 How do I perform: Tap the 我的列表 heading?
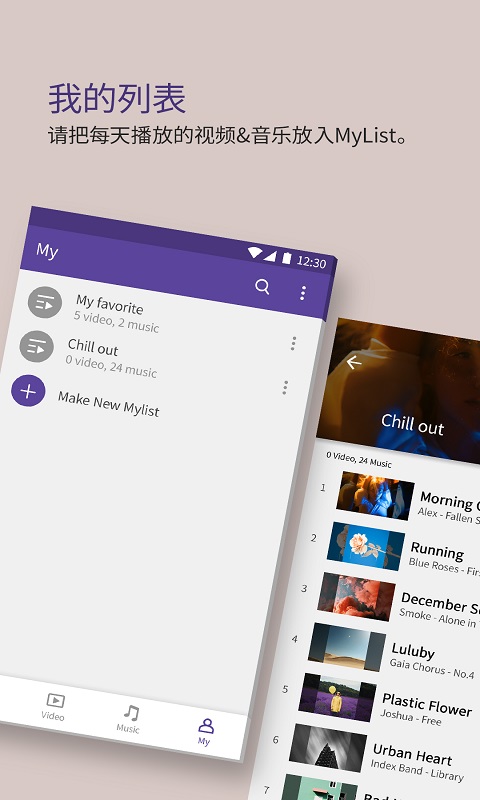(117, 98)
